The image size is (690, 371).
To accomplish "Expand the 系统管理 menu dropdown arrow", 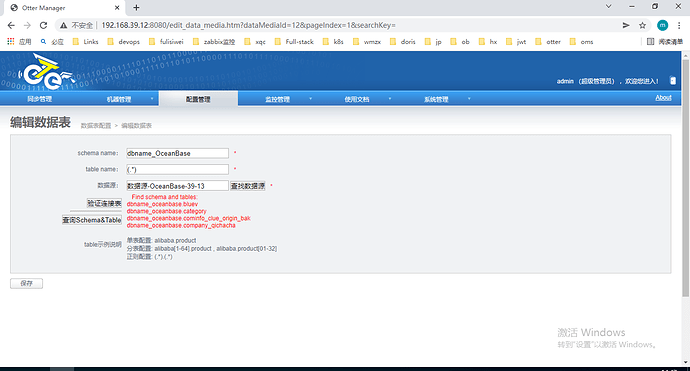I will [x=469, y=99].
